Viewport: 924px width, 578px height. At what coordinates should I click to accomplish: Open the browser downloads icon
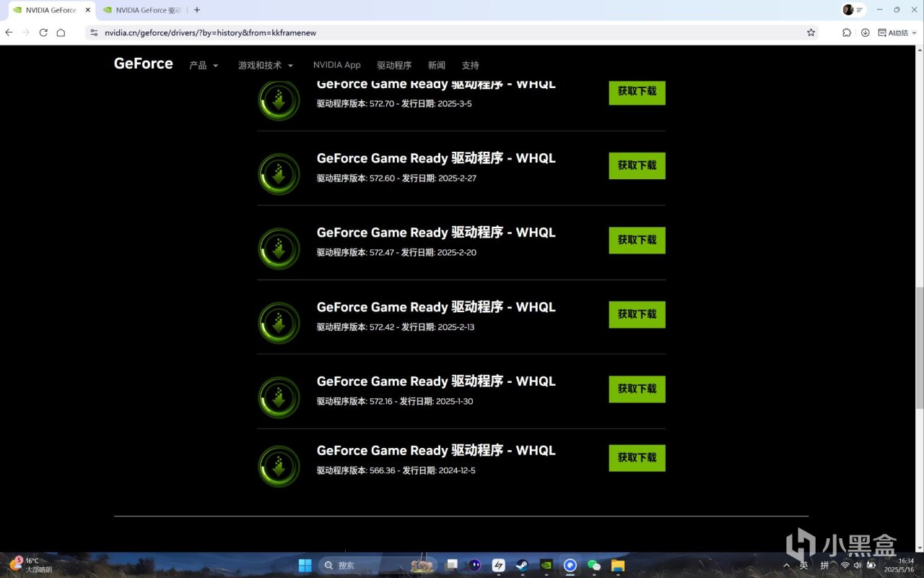click(x=865, y=33)
